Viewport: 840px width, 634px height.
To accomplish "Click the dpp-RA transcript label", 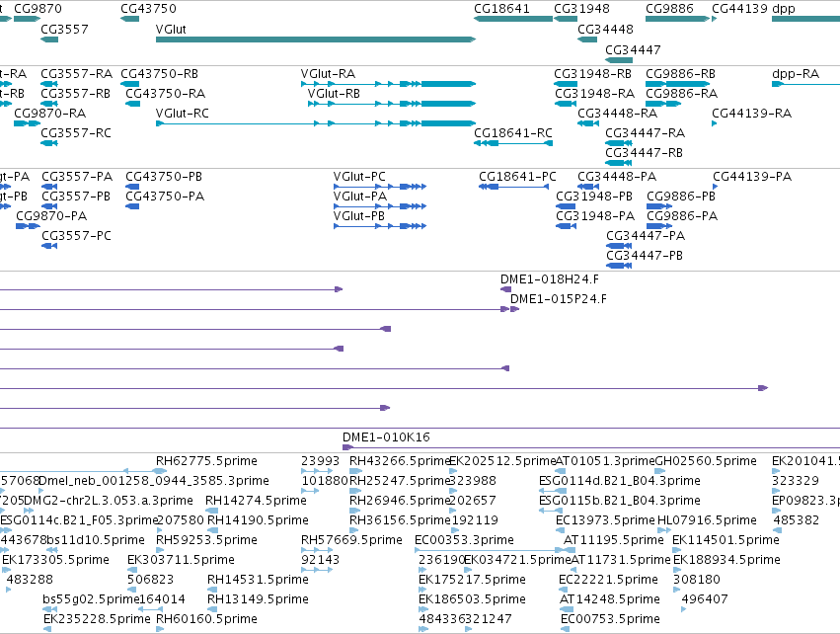I will (796, 73).
